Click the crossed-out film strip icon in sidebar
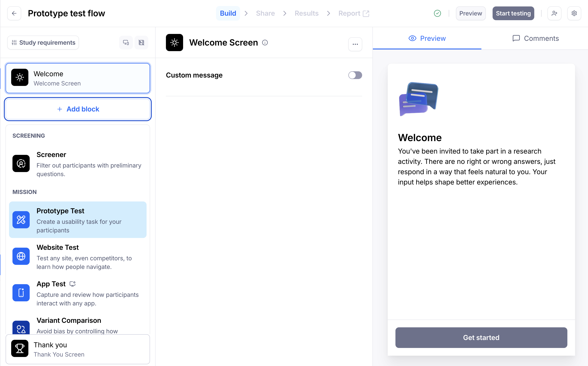The height and width of the screenshot is (366, 588). 141,43
